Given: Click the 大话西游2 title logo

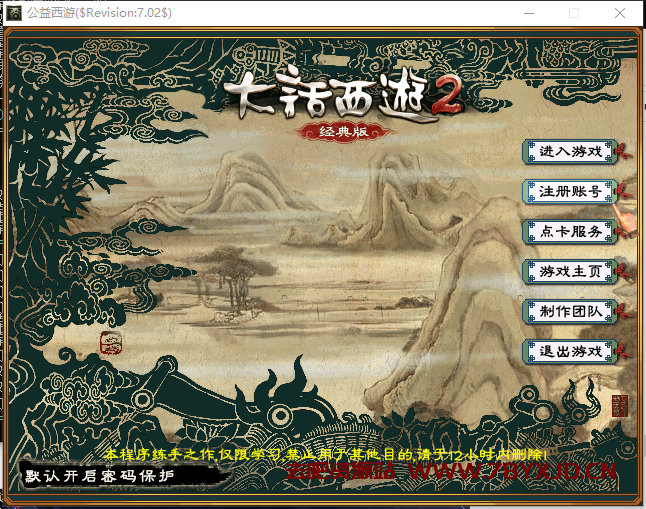Looking at the screenshot, I should coord(343,94).
